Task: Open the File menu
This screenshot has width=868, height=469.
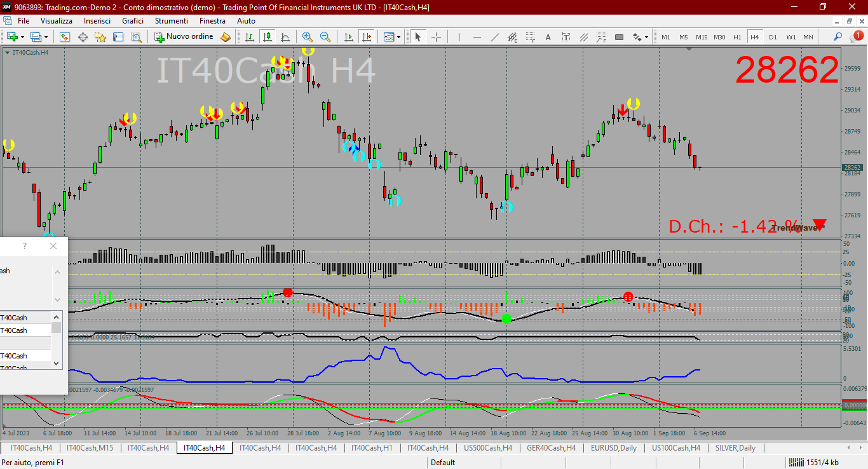Action: point(24,21)
